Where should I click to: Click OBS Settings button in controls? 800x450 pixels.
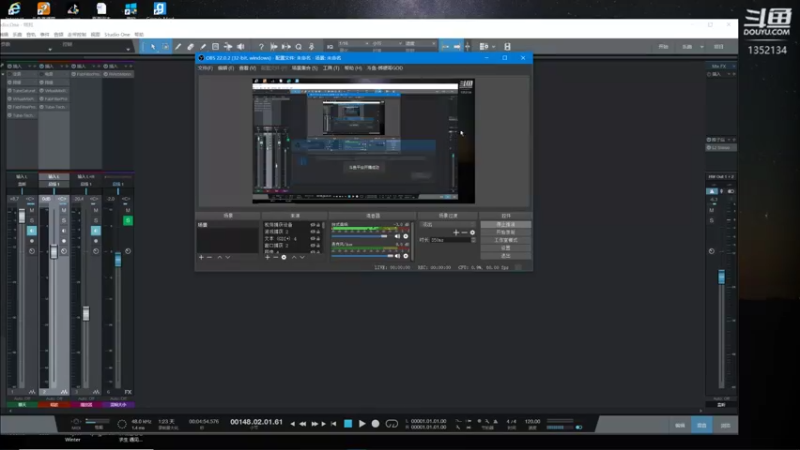coord(506,248)
